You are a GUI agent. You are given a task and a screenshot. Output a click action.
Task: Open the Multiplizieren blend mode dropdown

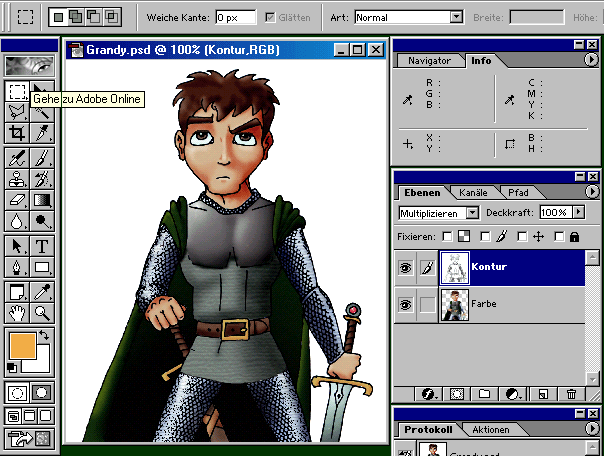coord(472,213)
